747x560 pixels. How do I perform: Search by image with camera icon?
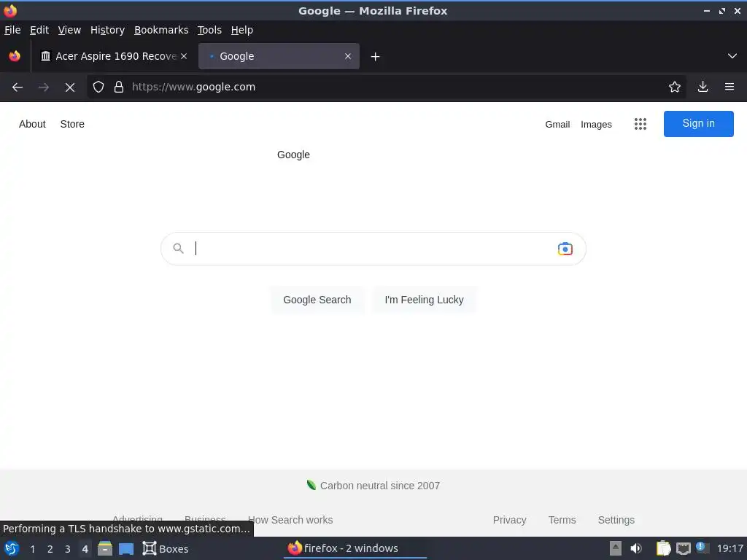(x=565, y=249)
